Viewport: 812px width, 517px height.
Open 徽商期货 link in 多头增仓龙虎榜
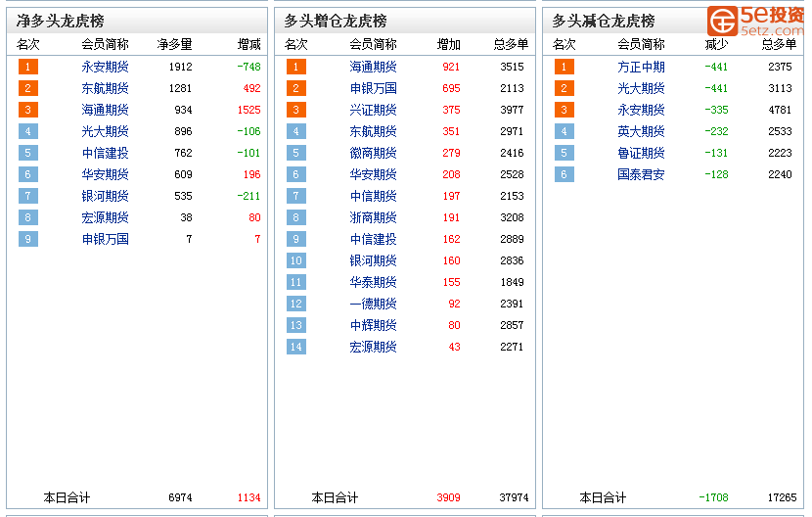(373, 153)
